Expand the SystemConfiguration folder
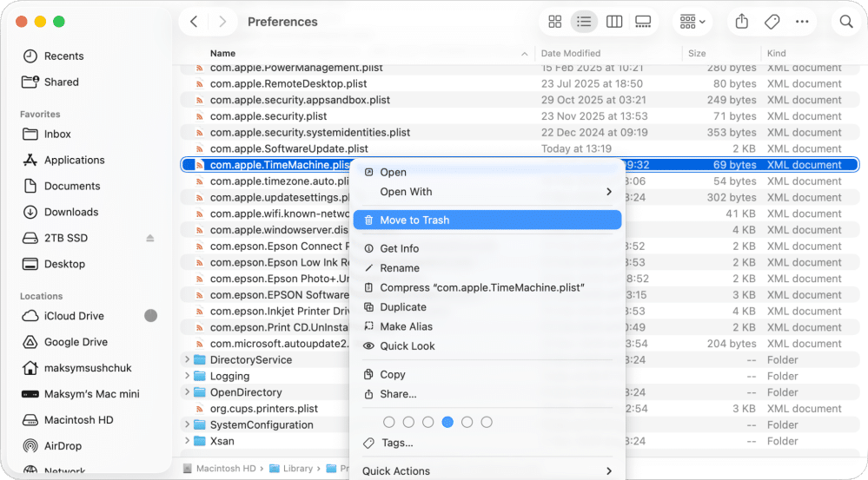 pyautogui.click(x=187, y=424)
